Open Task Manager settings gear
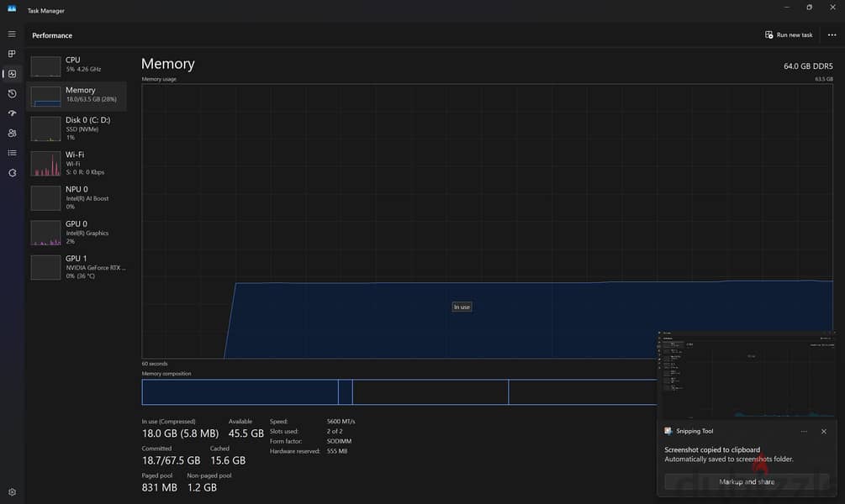This screenshot has height=504, width=845. click(x=12, y=492)
